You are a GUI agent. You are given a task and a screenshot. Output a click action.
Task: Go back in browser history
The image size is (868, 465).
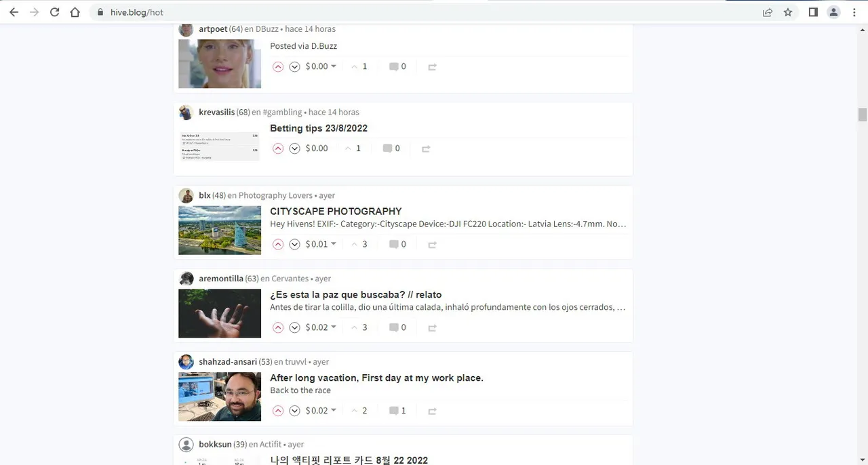(x=14, y=12)
